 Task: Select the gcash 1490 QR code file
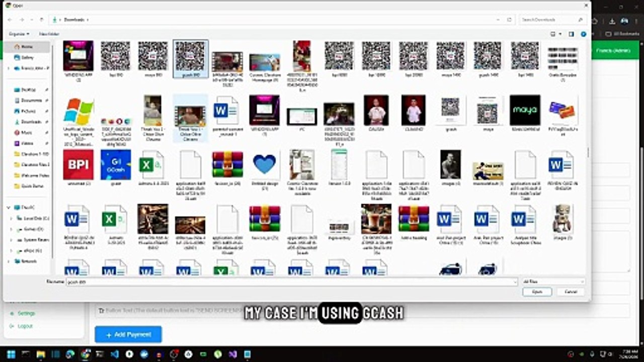click(x=488, y=59)
